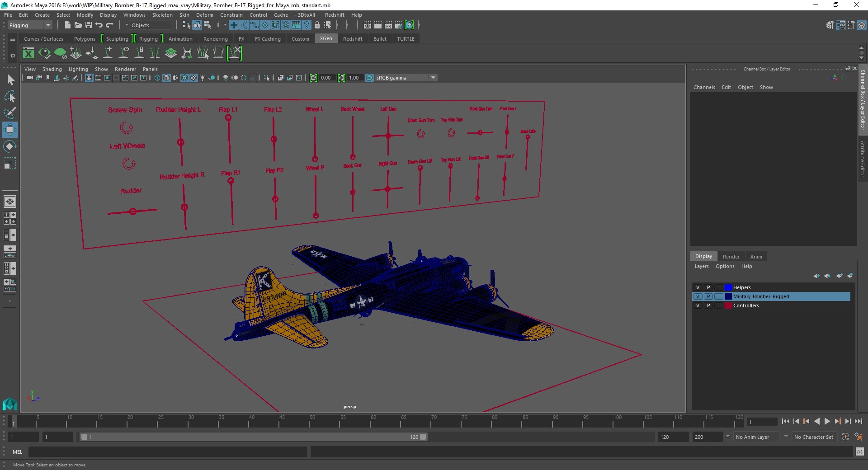This screenshot has height=470, width=868.
Task: Select the Move tool in toolbox
Action: [x=9, y=130]
